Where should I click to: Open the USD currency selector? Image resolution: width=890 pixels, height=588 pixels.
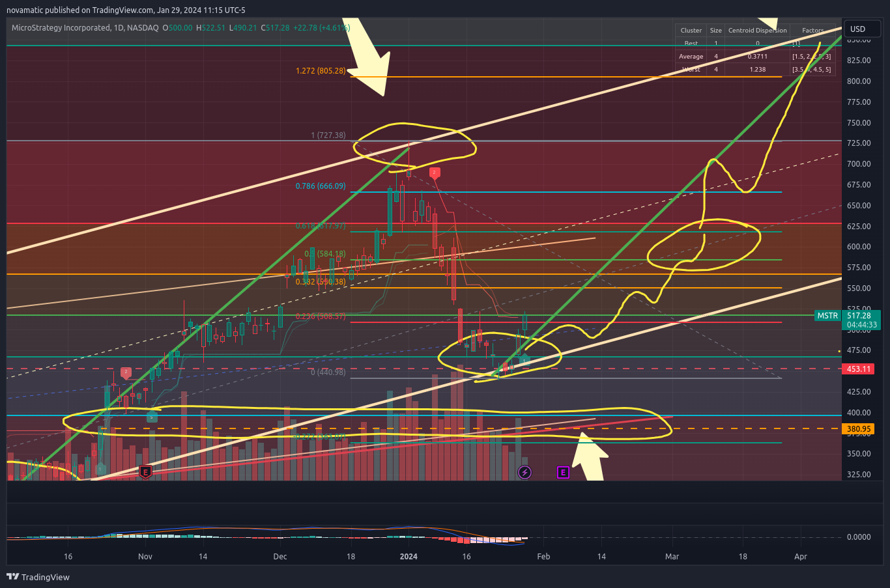(862, 29)
